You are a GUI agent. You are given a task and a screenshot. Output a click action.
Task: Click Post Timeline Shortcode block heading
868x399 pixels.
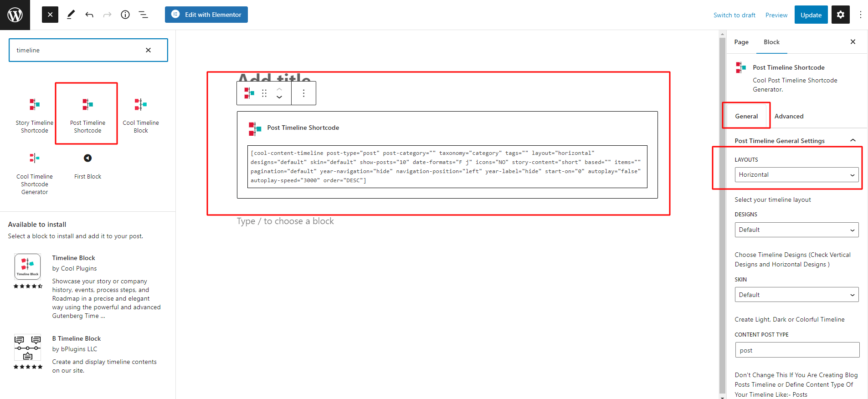point(303,128)
